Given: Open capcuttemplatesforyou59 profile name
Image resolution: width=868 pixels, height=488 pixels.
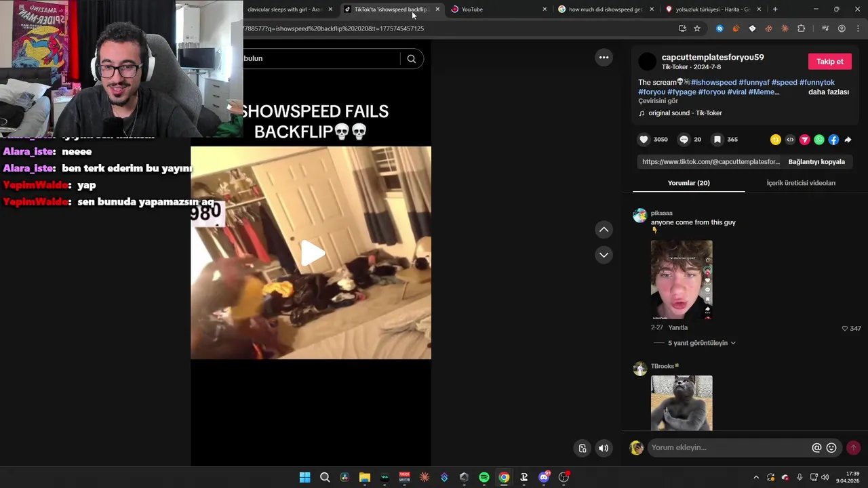Looking at the screenshot, I should pyautogui.click(x=713, y=58).
